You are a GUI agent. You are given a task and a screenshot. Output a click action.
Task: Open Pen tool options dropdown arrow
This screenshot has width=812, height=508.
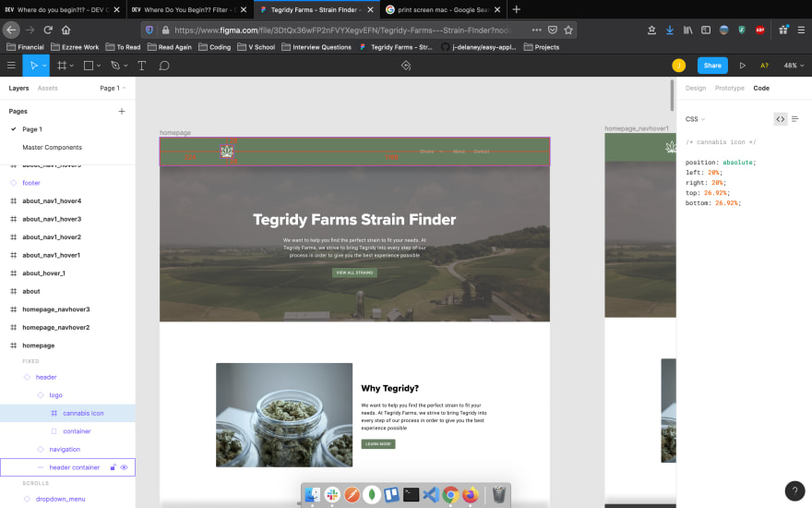125,66
